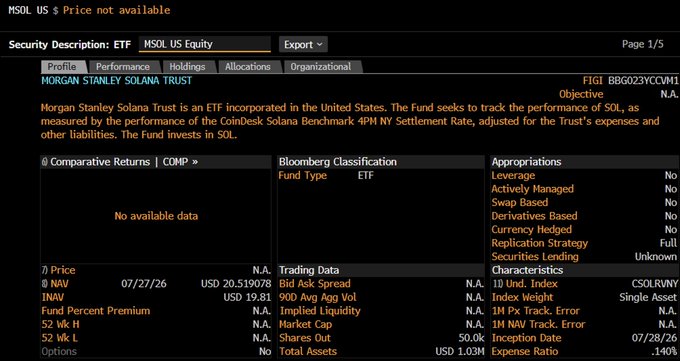Click the NAV date 07/27/26

pyautogui.click(x=144, y=284)
